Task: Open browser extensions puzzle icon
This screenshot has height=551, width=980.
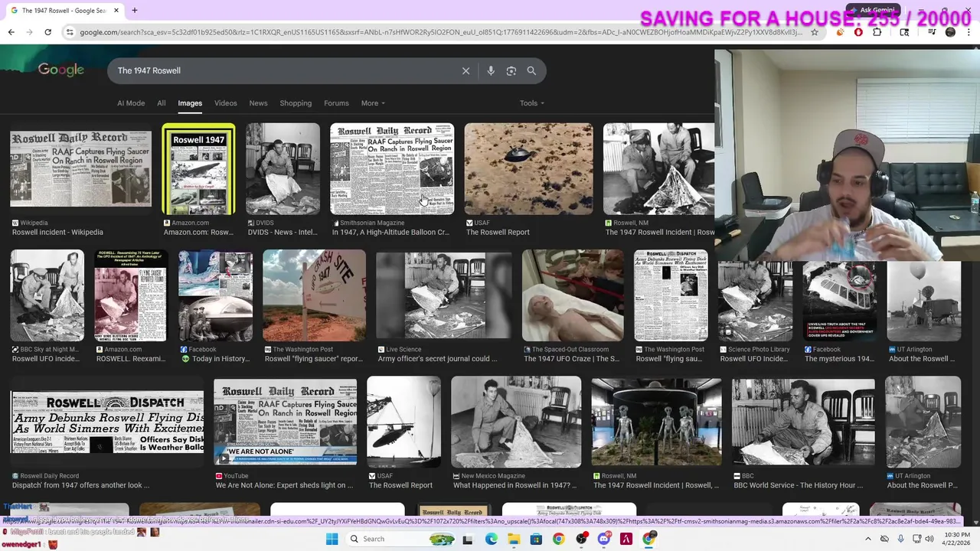Action: (x=877, y=32)
